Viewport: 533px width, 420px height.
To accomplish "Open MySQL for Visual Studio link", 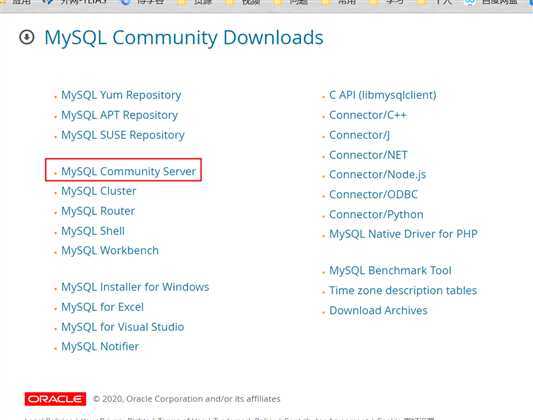I will 122,327.
